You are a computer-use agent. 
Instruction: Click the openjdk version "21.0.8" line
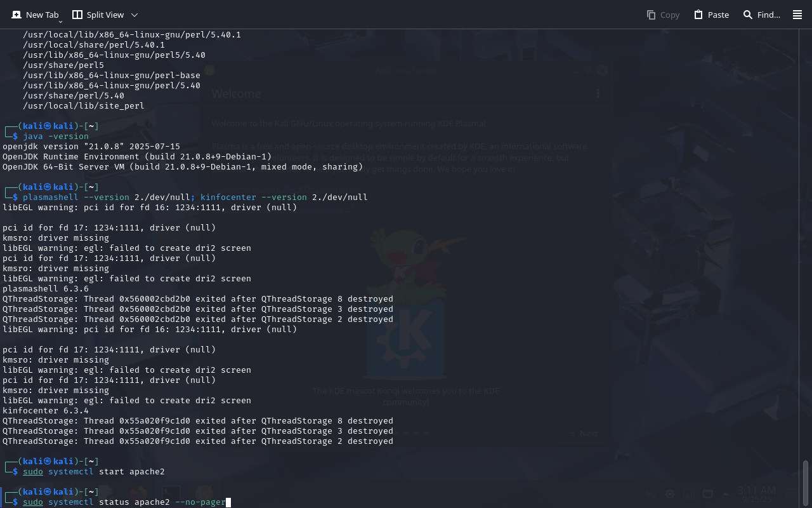[x=91, y=147]
